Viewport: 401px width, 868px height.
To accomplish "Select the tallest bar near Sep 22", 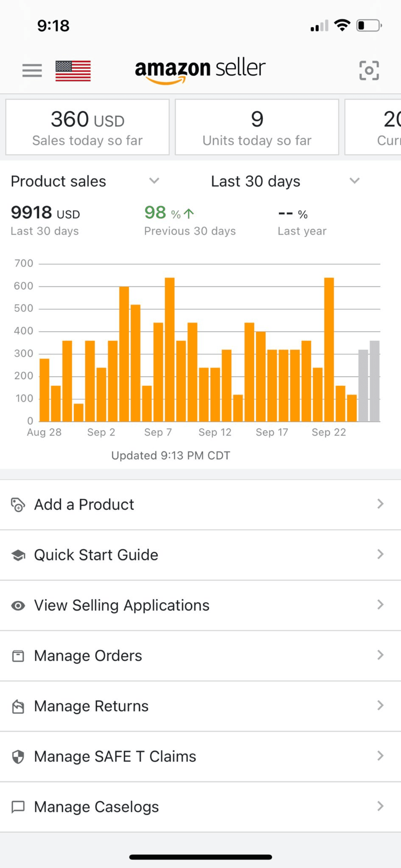I will click(x=329, y=349).
